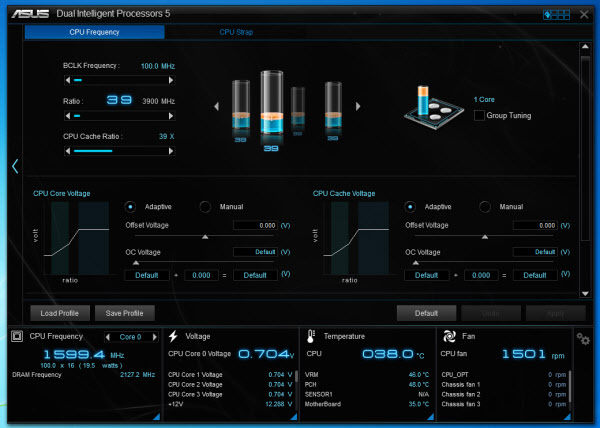Lower CPU Cache Ratio with left arrow

[x=68, y=151]
